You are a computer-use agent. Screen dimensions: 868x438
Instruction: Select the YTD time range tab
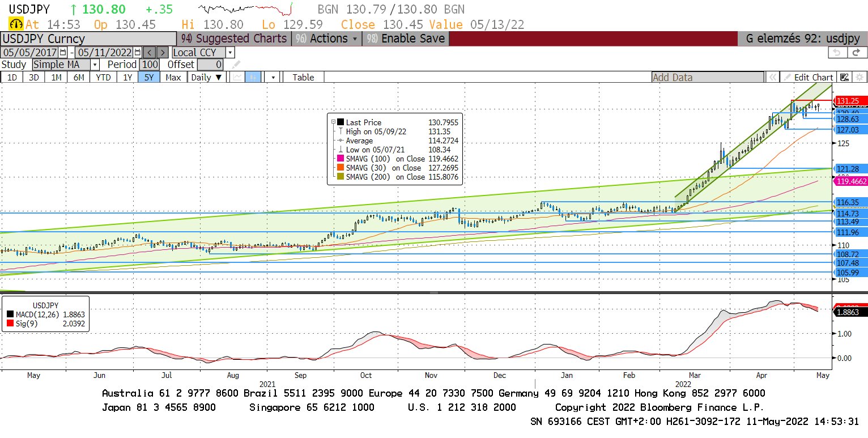pyautogui.click(x=103, y=77)
